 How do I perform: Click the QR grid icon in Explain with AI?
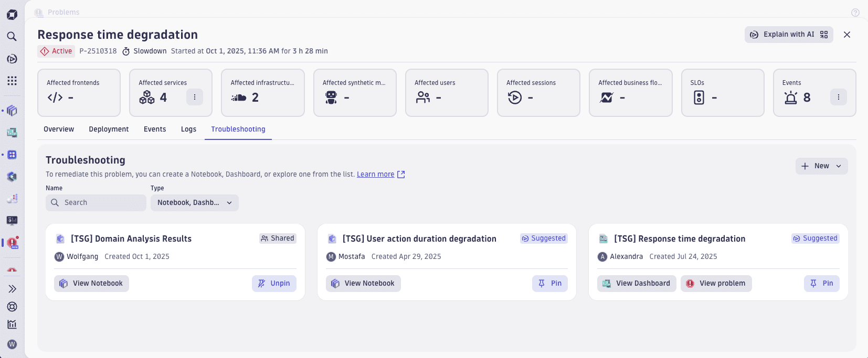tap(824, 35)
